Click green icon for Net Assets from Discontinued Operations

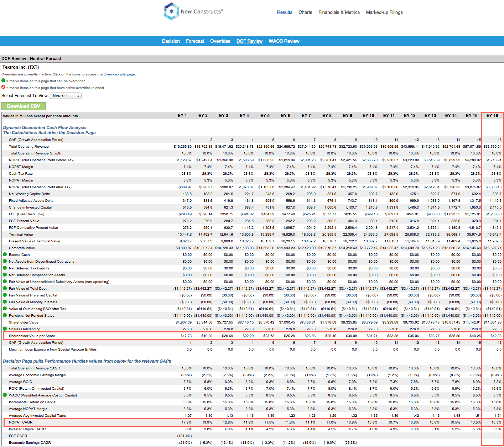(x=5, y=261)
